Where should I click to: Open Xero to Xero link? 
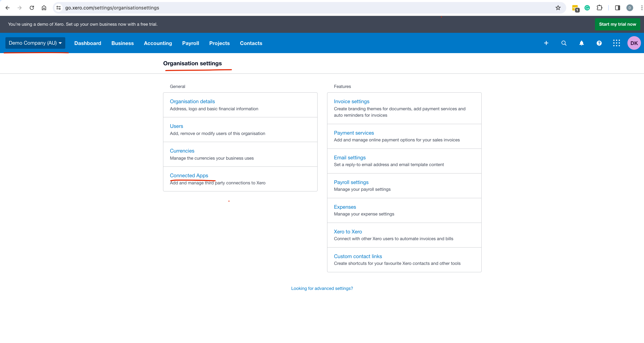(x=348, y=232)
